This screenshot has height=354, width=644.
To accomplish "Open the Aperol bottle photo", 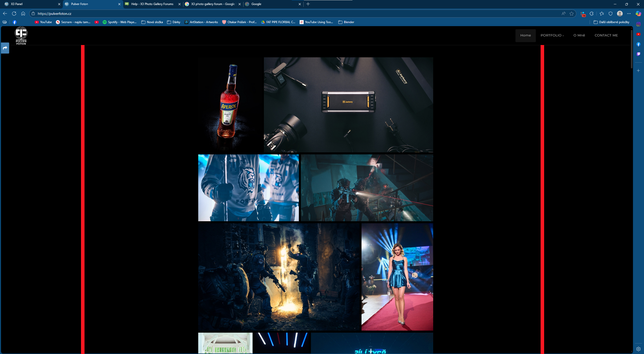I will pos(230,105).
